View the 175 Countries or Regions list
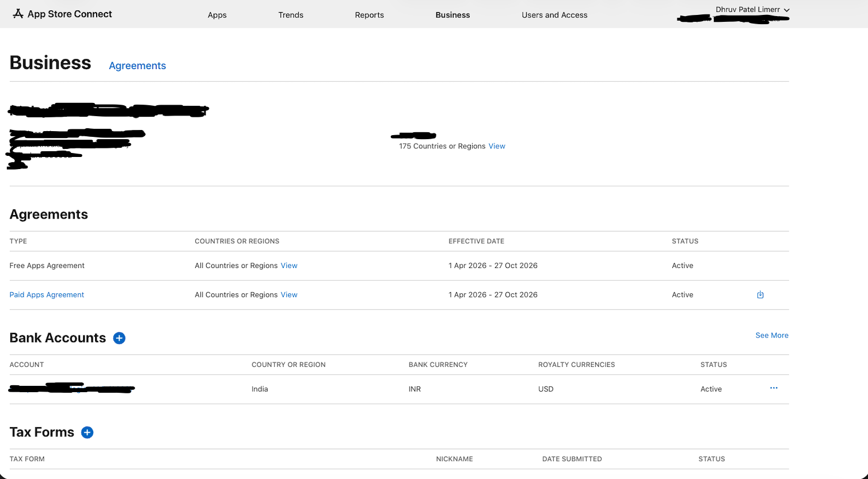 pos(497,146)
